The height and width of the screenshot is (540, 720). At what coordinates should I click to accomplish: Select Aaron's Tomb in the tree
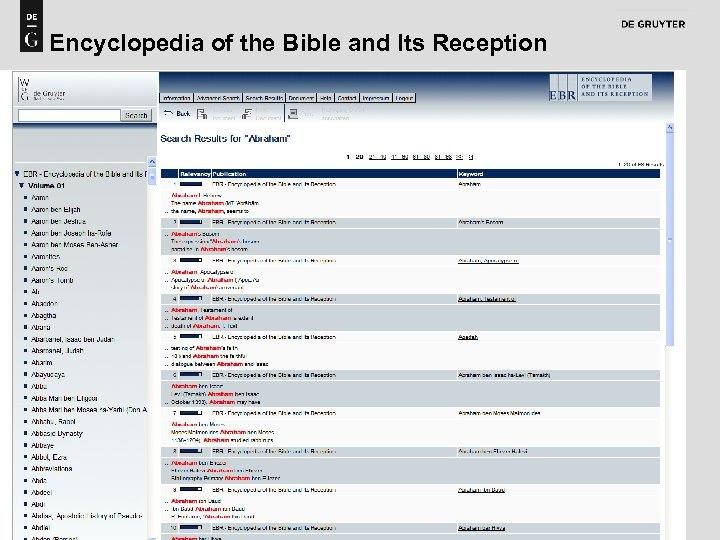pyautogui.click(x=52, y=280)
